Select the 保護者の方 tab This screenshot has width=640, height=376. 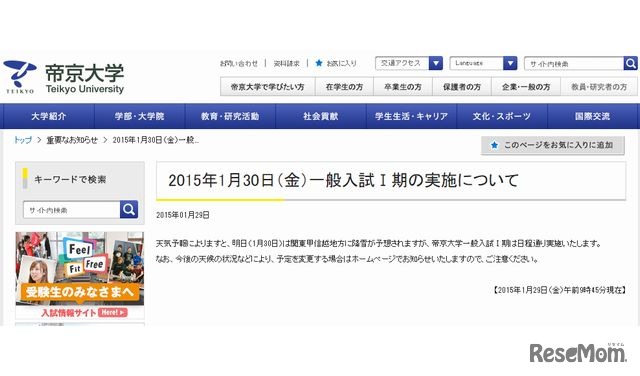pos(462,87)
